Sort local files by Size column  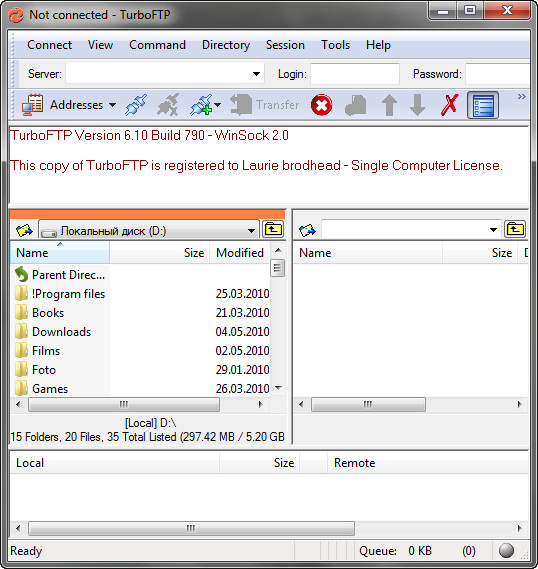tap(160, 253)
